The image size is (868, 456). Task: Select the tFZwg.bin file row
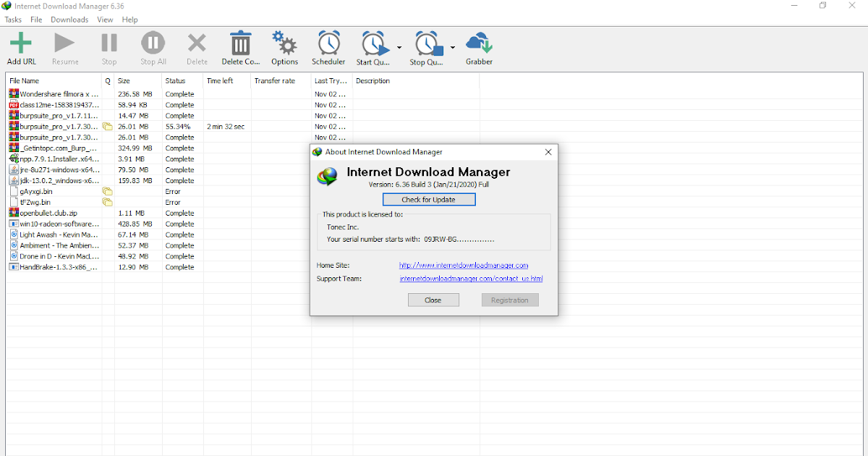coord(159,203)
